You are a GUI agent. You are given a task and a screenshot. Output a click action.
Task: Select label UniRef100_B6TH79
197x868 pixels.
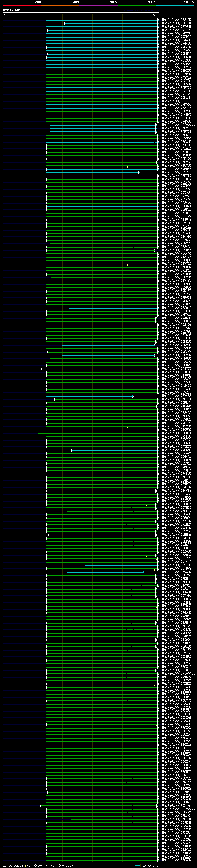tap(176, 670)
